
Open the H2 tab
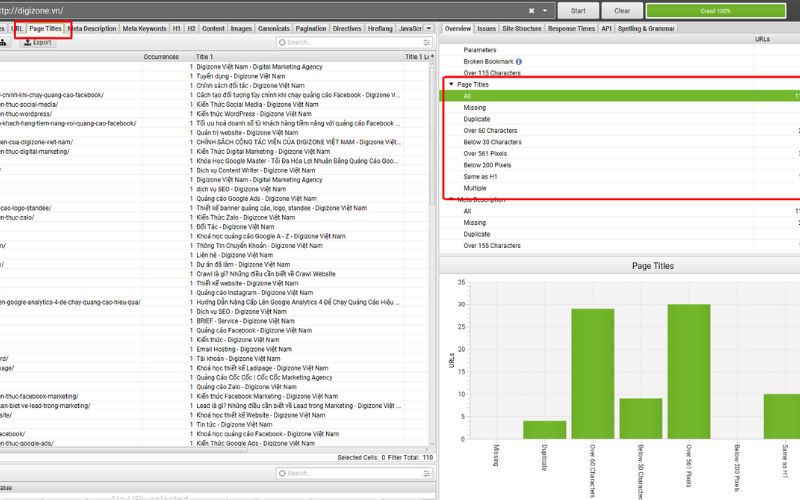[x=191, y=29]
